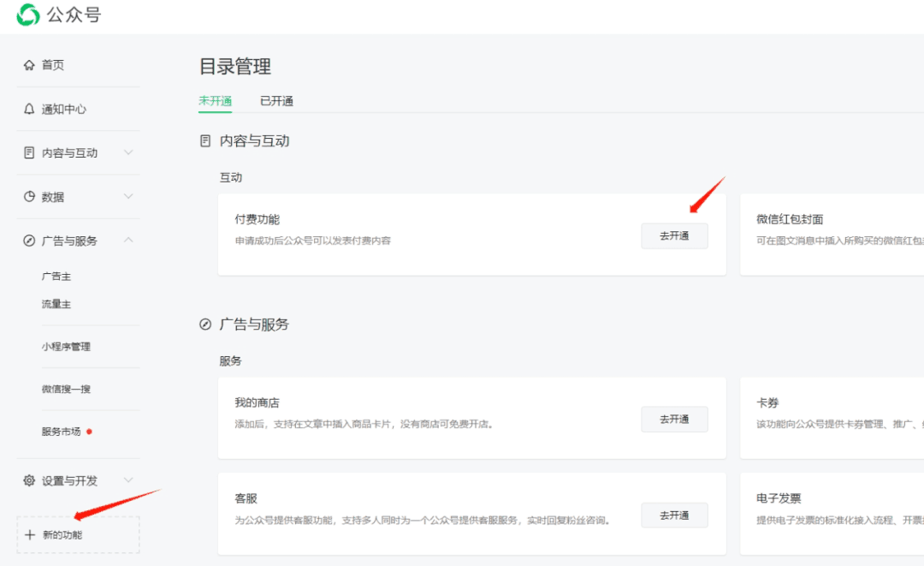The width and height of the screenshot is (924, 566).
Task: Switch to the 已开通 tab
Action: (276, 101)
